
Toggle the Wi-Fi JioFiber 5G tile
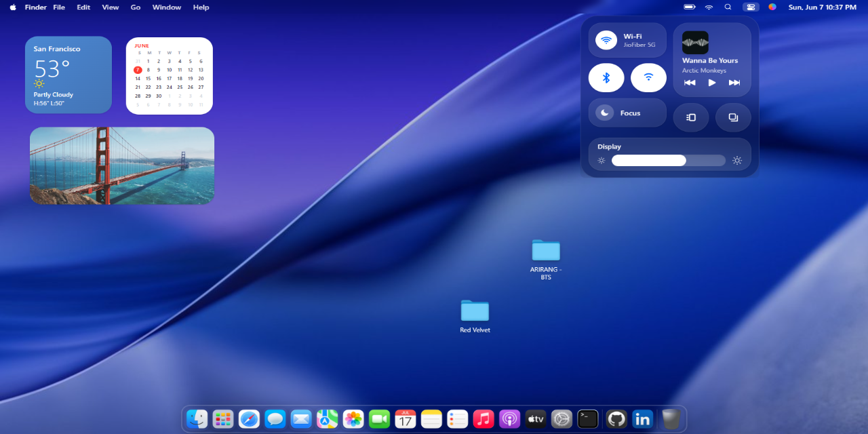click(x=627, y=40)
